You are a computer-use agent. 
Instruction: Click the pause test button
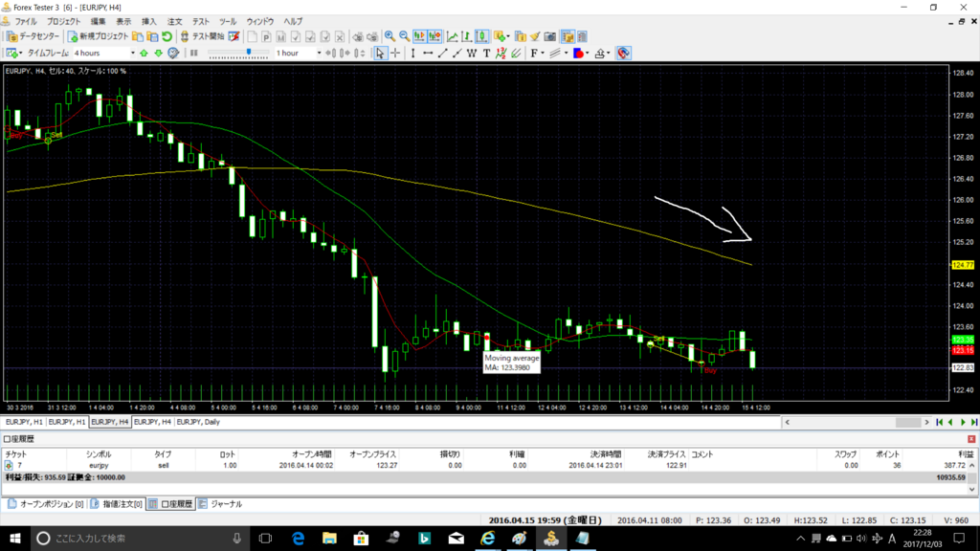193,54
